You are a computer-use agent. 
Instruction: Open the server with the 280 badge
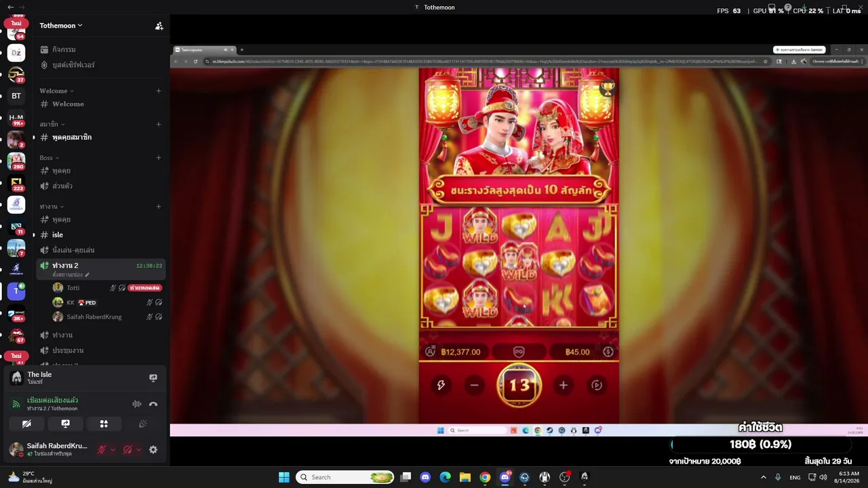(16, 161)
